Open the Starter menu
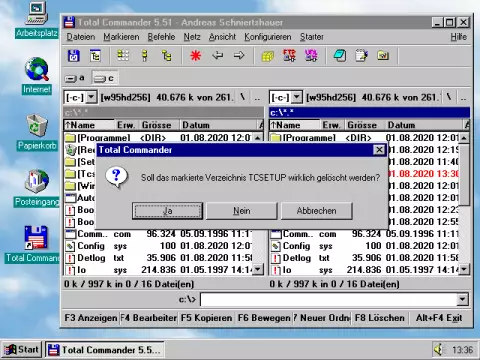The width and height of the screenshot is (480, 360). (312, 37)
